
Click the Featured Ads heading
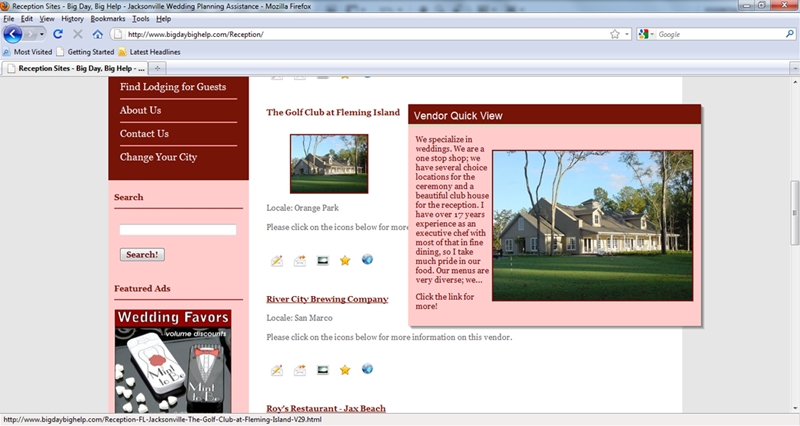[142, 288]
